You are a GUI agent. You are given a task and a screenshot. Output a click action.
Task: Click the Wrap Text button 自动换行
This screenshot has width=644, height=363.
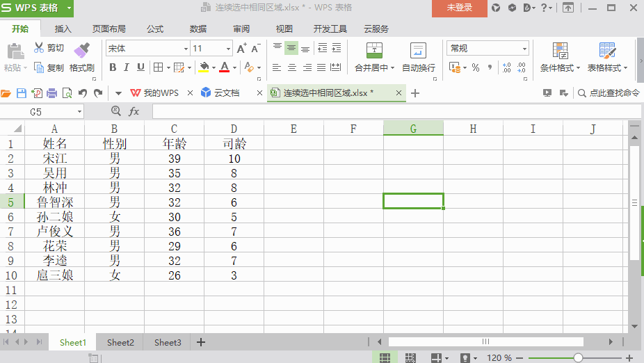pyautogui.click(x=418, y=57)
